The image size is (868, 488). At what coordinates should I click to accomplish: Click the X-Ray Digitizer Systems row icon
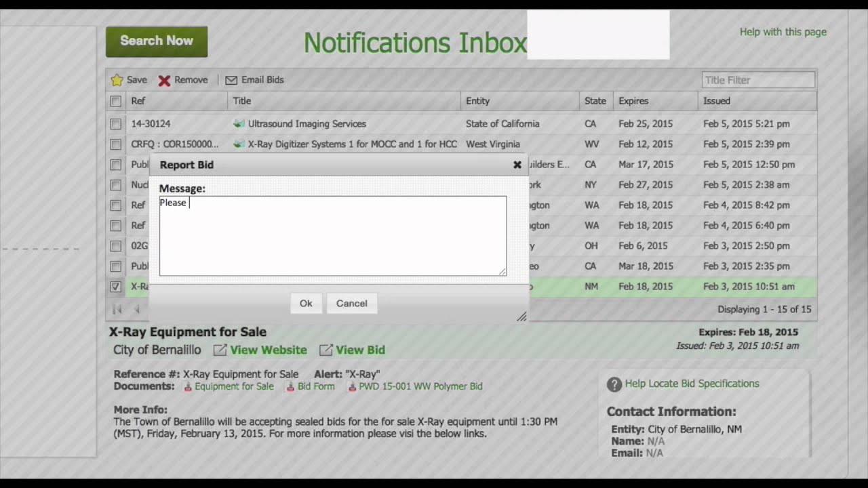tap(239, 144)
